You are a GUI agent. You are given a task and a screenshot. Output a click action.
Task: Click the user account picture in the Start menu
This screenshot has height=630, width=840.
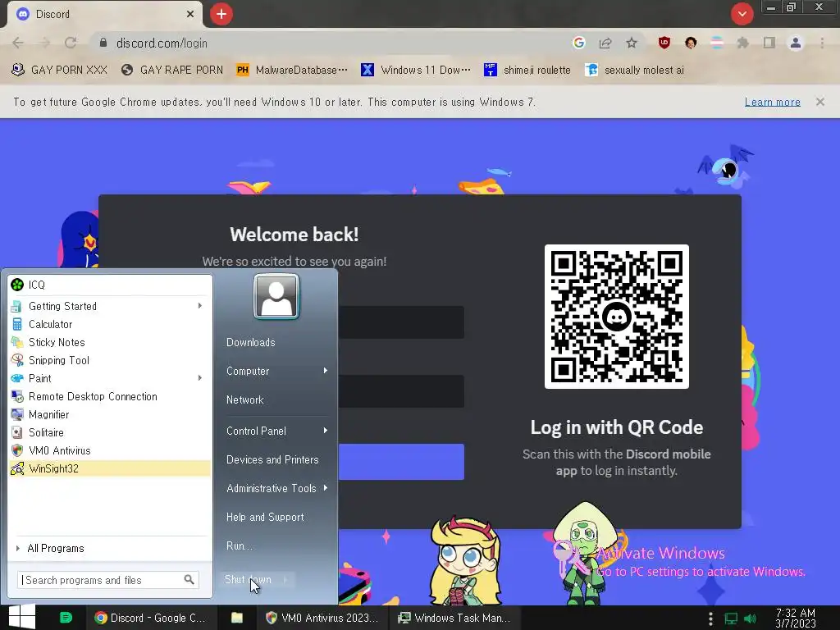(276, 296)
